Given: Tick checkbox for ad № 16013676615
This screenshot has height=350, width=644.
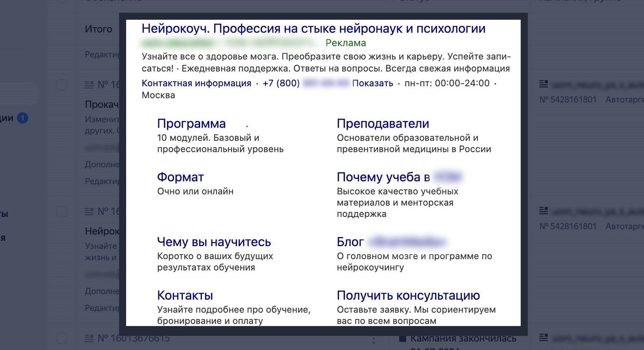Looking at the screenshot, I should (62, 338).
